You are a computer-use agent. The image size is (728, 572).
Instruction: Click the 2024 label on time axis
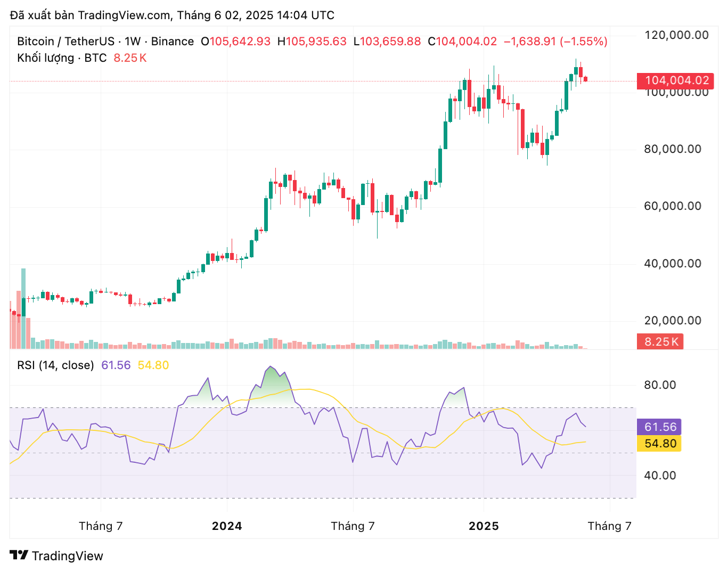[227, 526]
